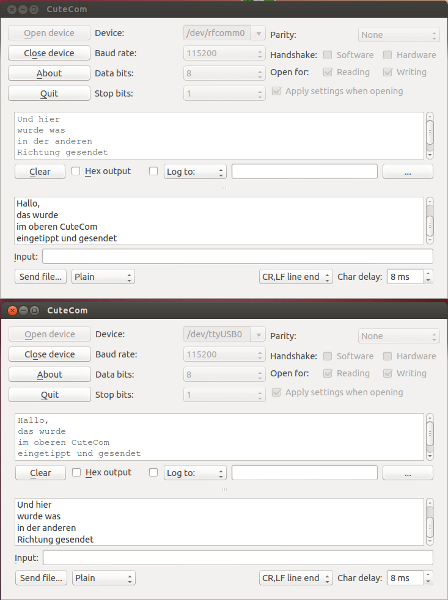Click Char delay spinbox arrows in top window
The image size is (448, 600).
428,277
